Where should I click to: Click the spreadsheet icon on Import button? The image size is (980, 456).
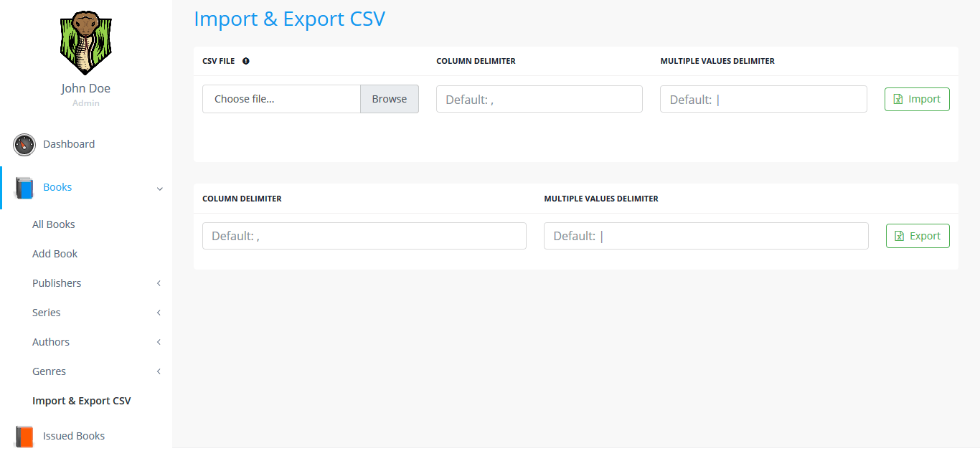[x=897, y=100]
